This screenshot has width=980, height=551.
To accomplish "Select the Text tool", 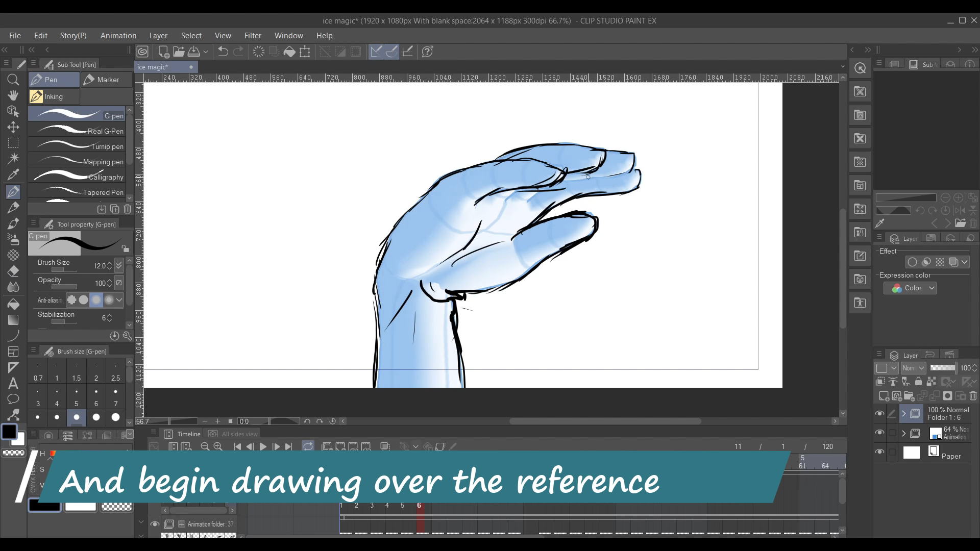I will [x=13, y=383].
